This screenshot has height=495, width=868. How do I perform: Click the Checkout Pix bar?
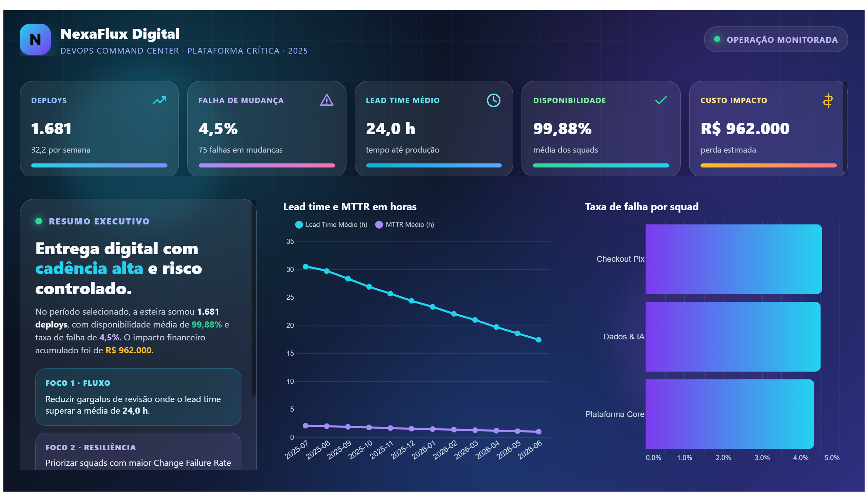coord(734,259)
